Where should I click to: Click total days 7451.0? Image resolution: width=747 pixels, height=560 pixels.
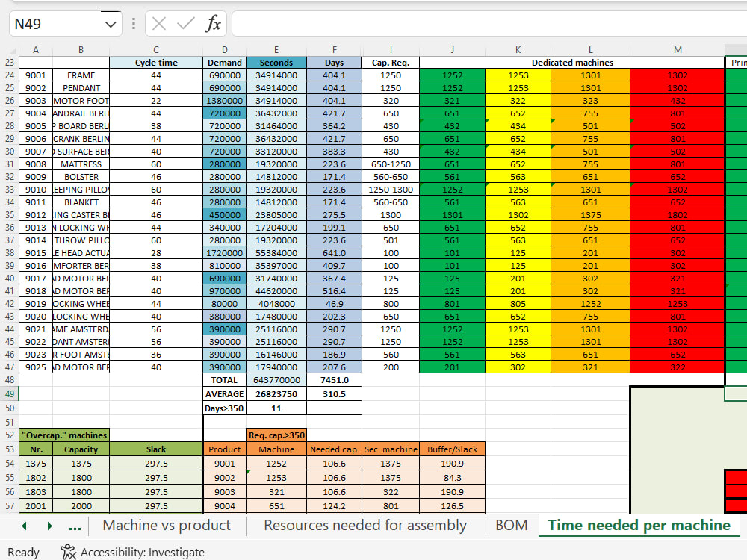pyautogui.click(x=334, y=380)
